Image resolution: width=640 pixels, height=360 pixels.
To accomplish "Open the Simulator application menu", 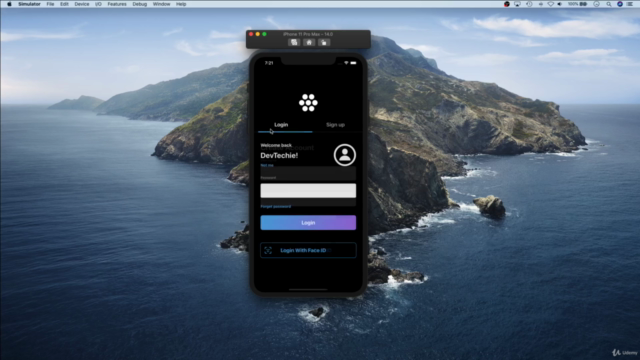I will click(x=29, y=4).
